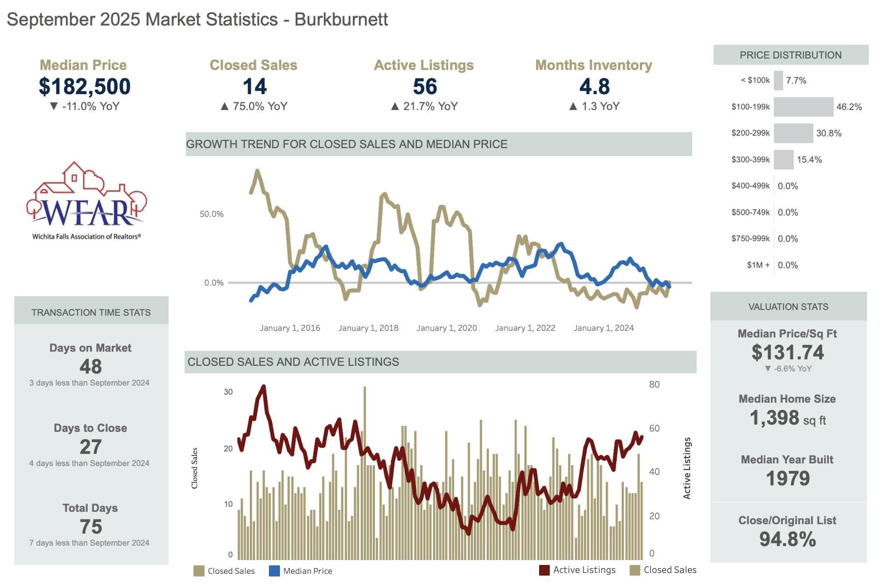
Task: Click the Price Distribution header
Action: (790, 55)
